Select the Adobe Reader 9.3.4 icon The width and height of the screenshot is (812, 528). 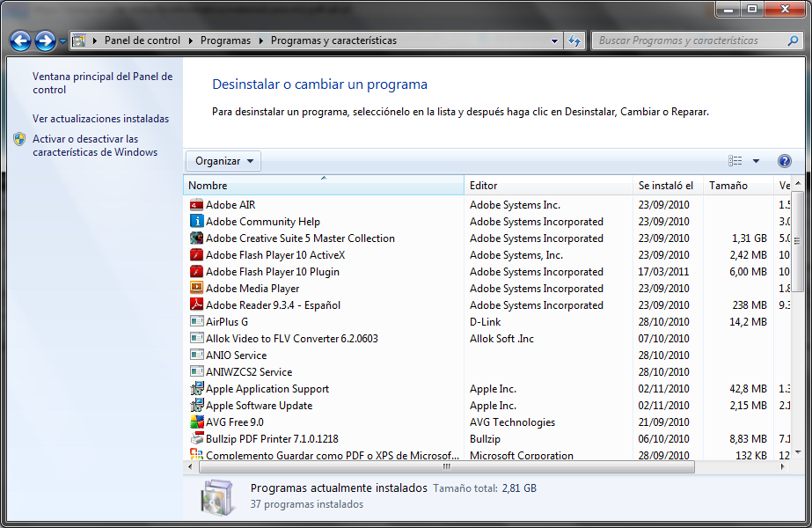pos(197,305)
